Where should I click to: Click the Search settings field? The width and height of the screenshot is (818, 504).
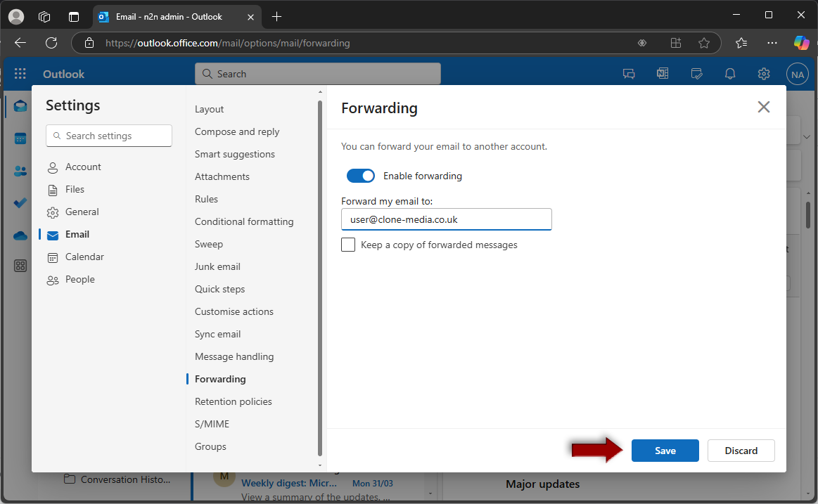click(x=109, y=136)
